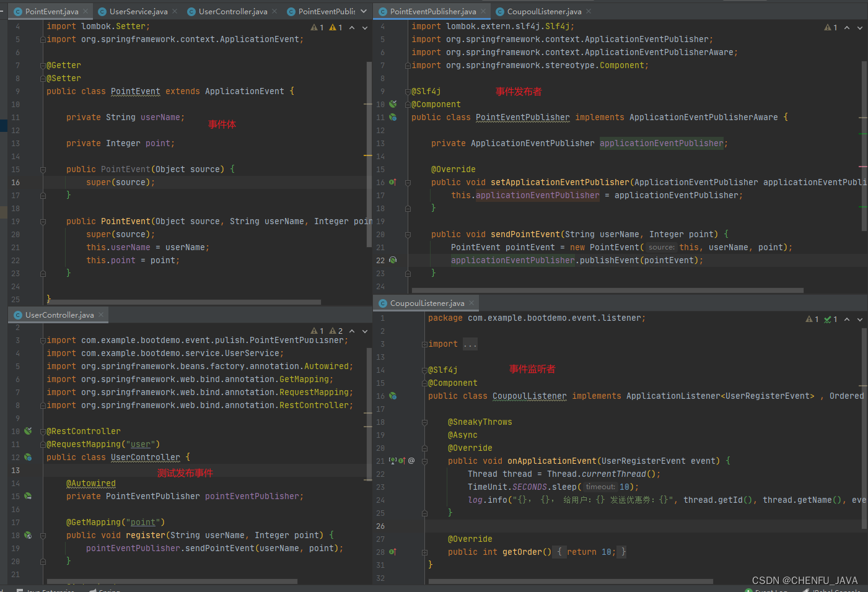The width and height of the screenshot is (868, 592).
Task: Click the 'timeout:' parameter hint in sleep call
Action: coord(600,487)
